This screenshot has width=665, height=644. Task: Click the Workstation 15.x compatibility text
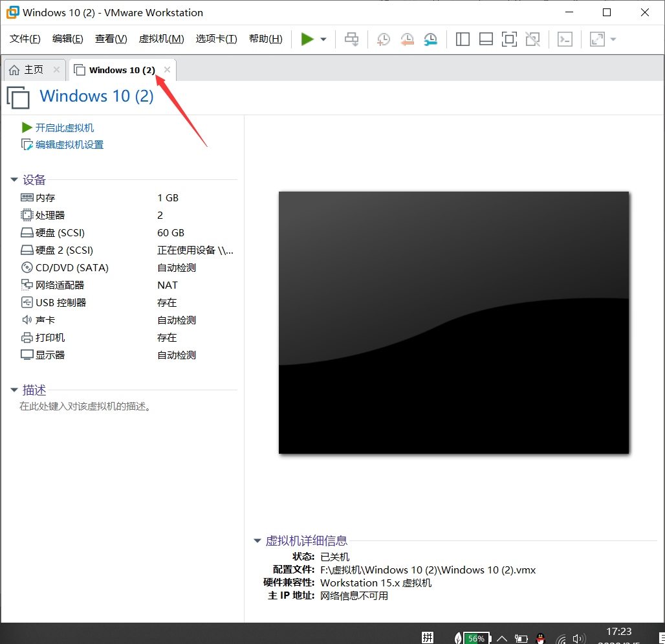pos(376,583)
